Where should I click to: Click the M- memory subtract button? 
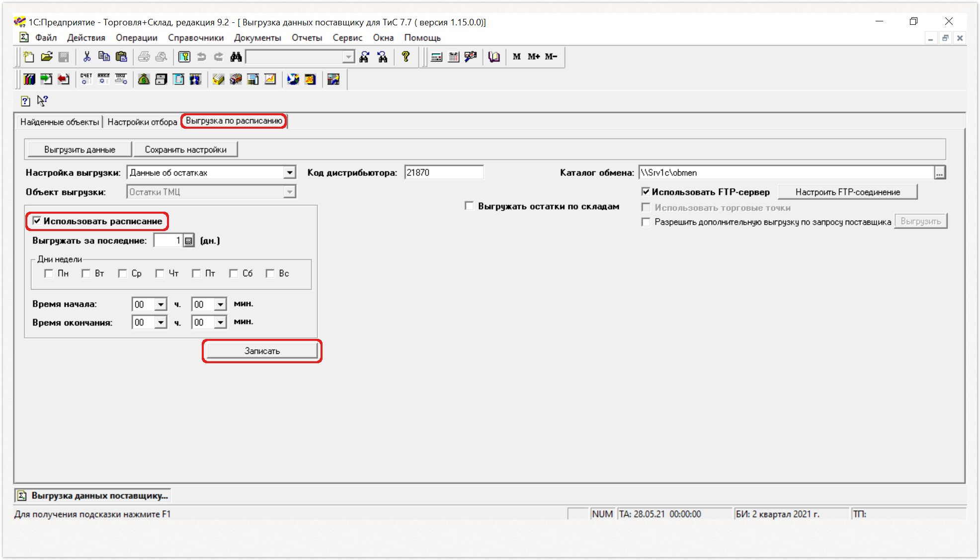tap(551, 57)
